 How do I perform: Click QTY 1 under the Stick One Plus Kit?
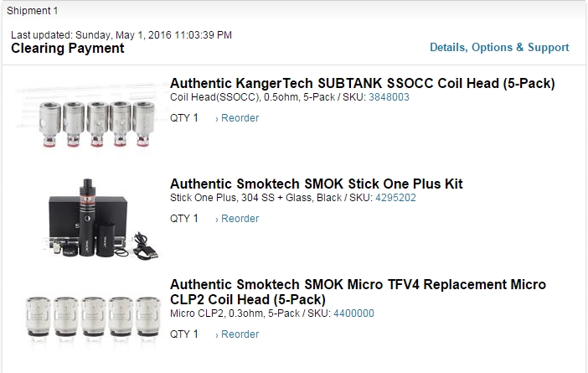tap(184, 219)
